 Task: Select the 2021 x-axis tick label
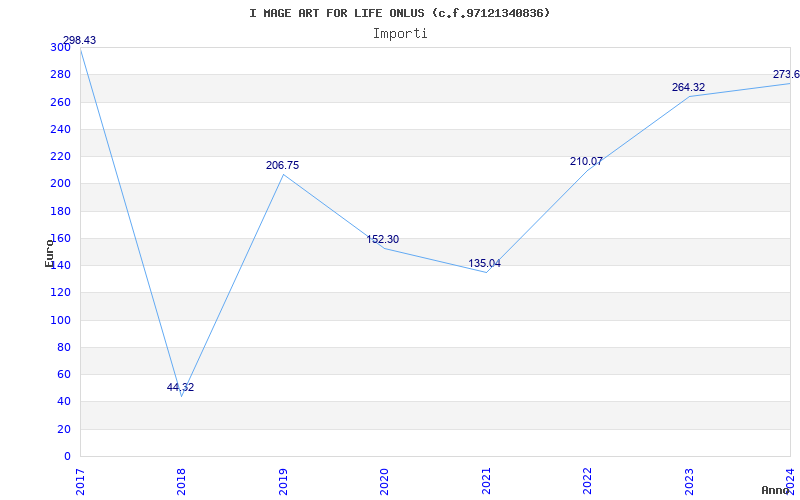pos(486,481)
